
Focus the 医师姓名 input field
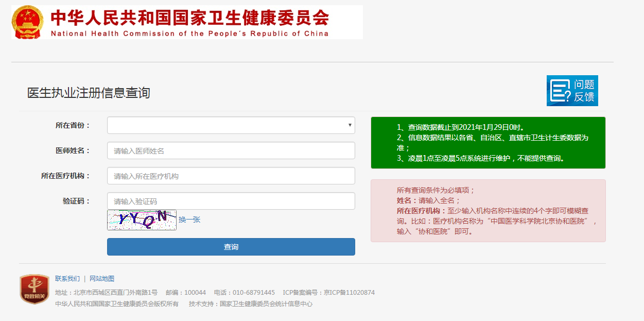click(x=231, y=150)
